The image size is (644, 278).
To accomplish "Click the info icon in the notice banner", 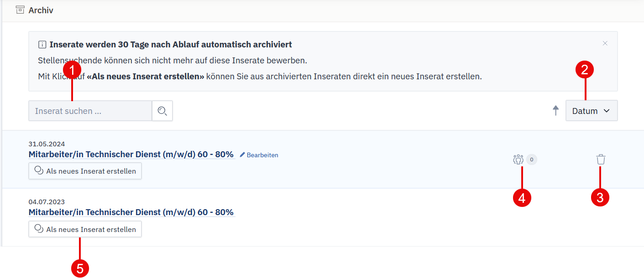I will (x=42, y=45).
